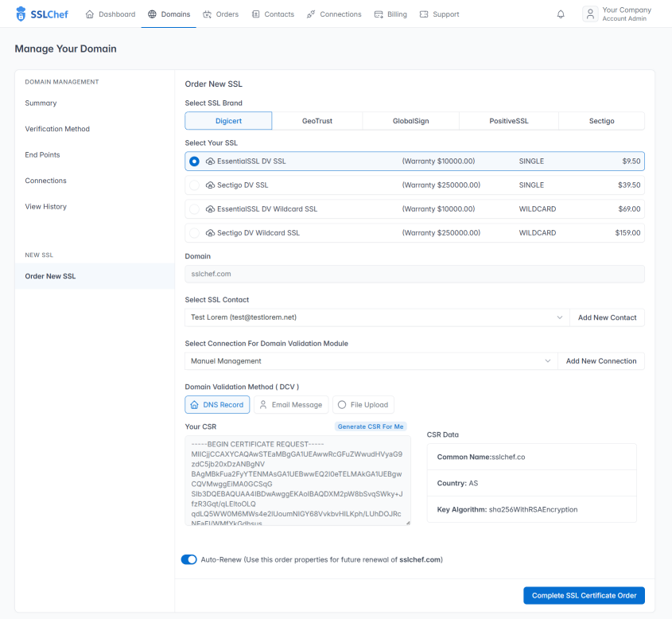
Task: Switch to GeoTrust brand tab
Action: [x=317, y=121]
